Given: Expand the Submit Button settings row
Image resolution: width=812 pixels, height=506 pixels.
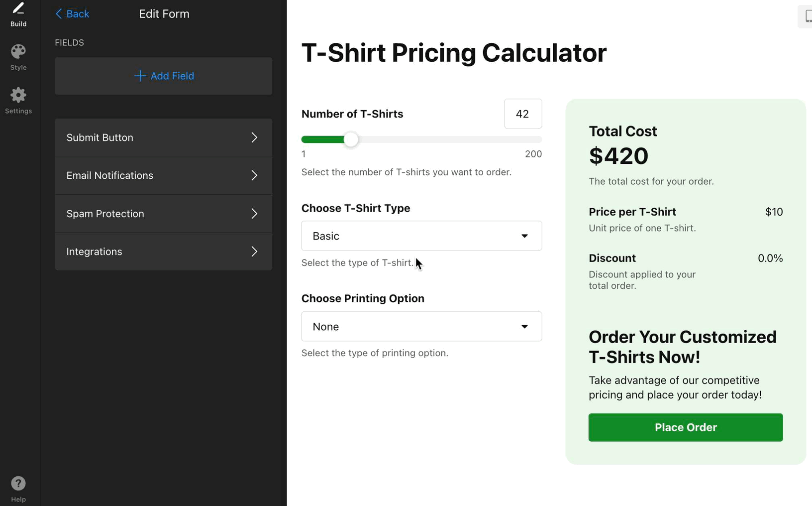Looking at the screenshot, I should pyautogui.click(x=163, y=137).
